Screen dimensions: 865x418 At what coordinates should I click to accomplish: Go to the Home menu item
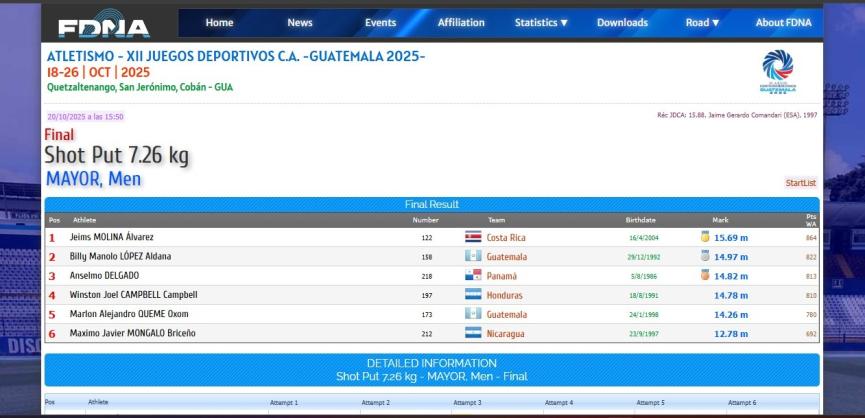click(219, 23)
